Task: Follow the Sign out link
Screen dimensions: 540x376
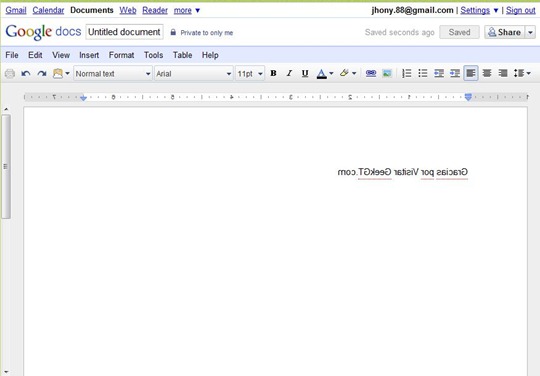Action: (520, 10)
